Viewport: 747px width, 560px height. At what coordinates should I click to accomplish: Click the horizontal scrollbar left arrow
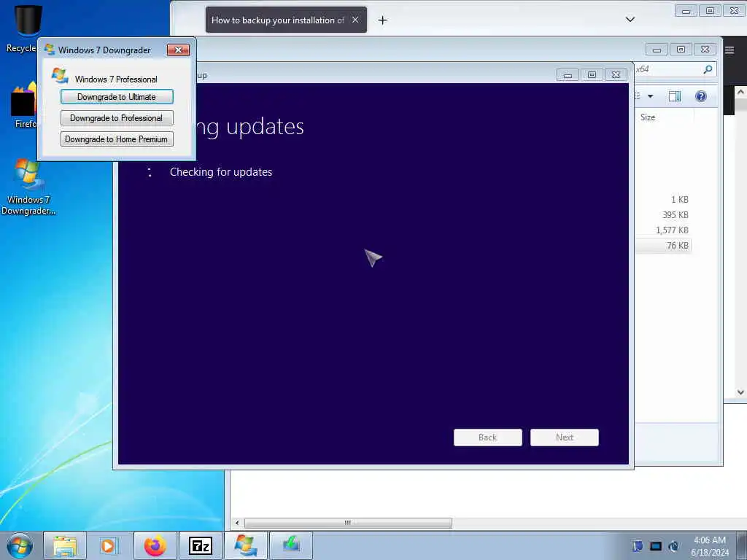pos(237,523)
